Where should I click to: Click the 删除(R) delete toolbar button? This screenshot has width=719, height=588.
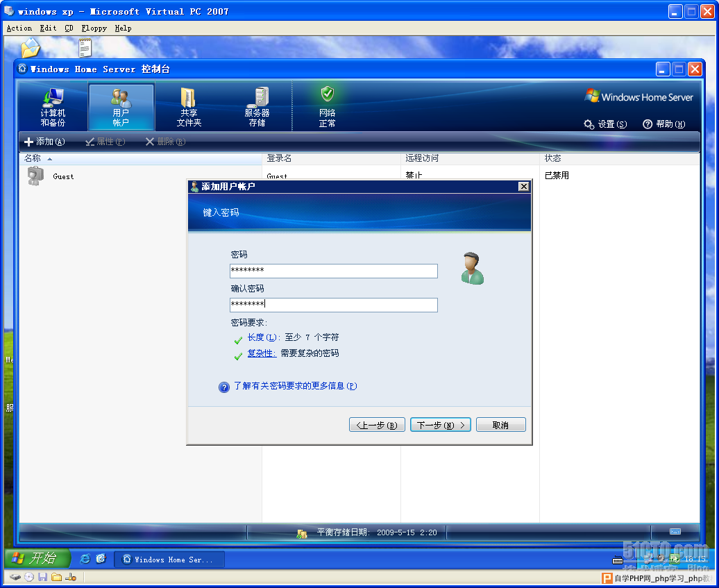(x=166, y=142)
